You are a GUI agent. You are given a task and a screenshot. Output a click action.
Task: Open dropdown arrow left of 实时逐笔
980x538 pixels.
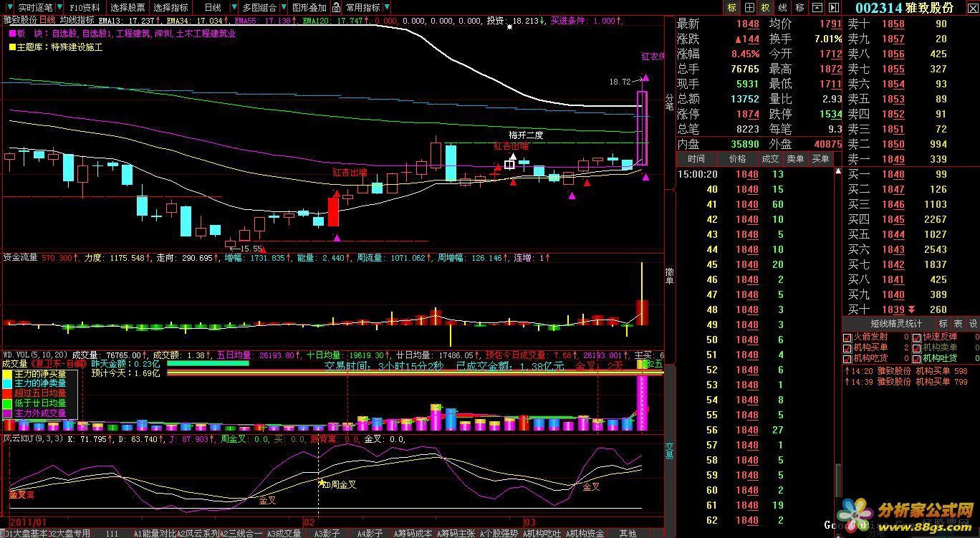click(x=11, y=7)
